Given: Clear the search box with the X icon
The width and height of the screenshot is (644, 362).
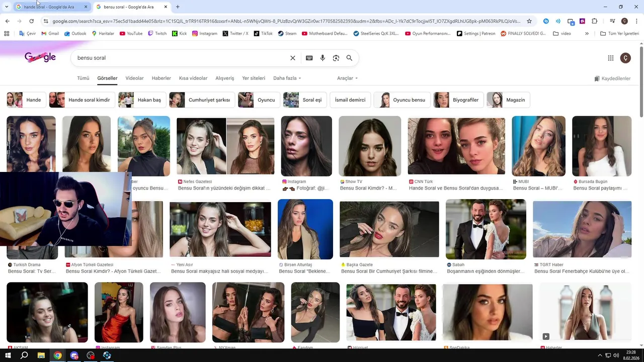Looking at the screenshot, I should pos(293,58).
